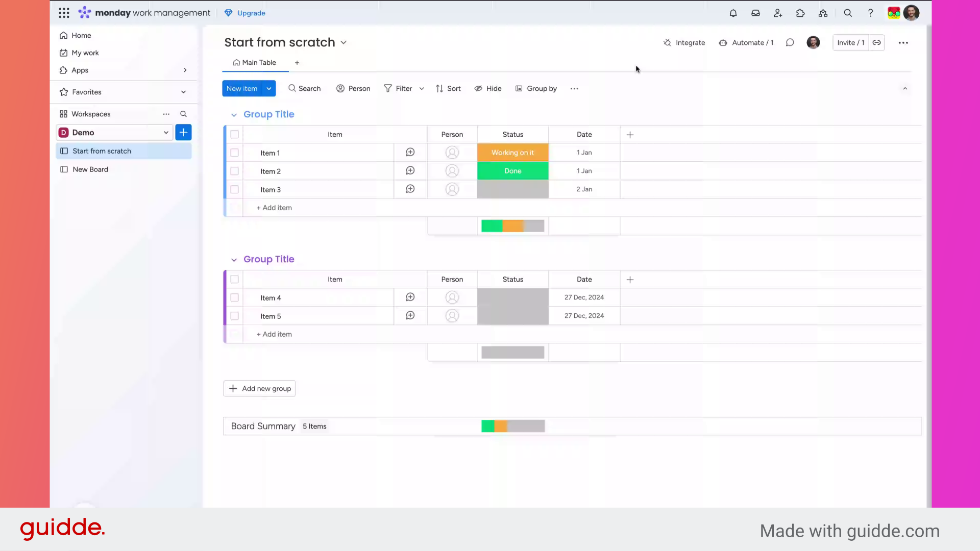Open the help question mark icon
This screenshot has height=551, width=980.
pyautogui.click(x=870, y=13)
